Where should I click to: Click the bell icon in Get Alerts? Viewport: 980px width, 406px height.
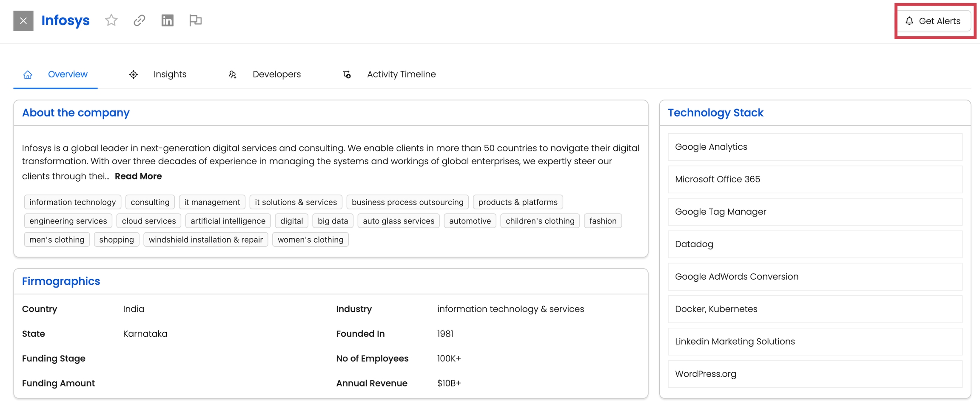(x=909, y=21)
